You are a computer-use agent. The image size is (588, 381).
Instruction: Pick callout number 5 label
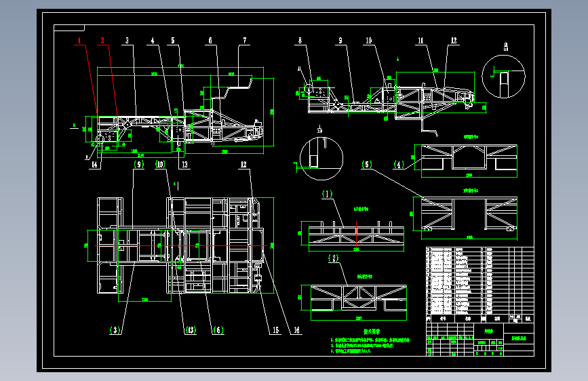[x=173, y=41]
